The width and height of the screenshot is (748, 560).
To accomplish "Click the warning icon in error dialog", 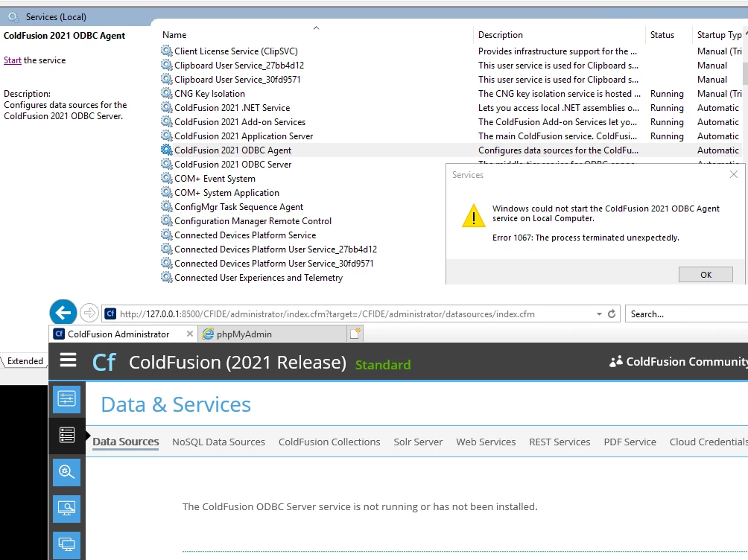I will click(x=474, y=216).
